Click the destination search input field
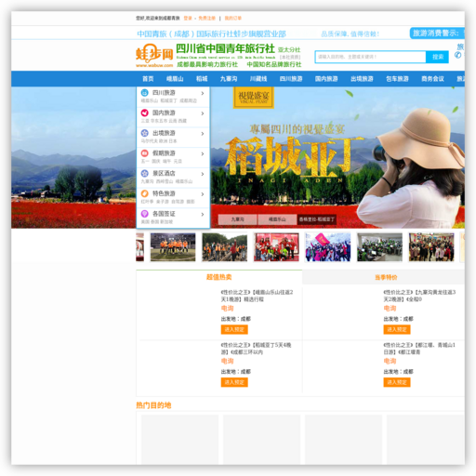This screenshot has width=476, height=476. pos(371,57)
